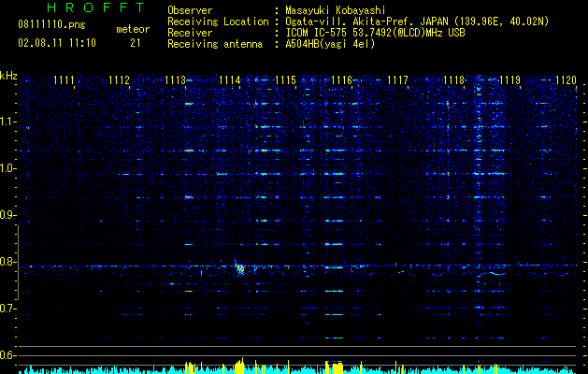This screenshot has height=374, width=588.
Task: Click the Receiving antenna label
Action: [215, 44]
